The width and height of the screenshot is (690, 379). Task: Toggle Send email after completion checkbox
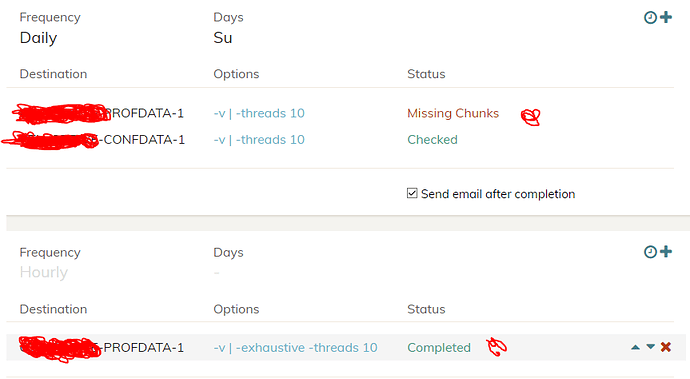pos(412,193)
